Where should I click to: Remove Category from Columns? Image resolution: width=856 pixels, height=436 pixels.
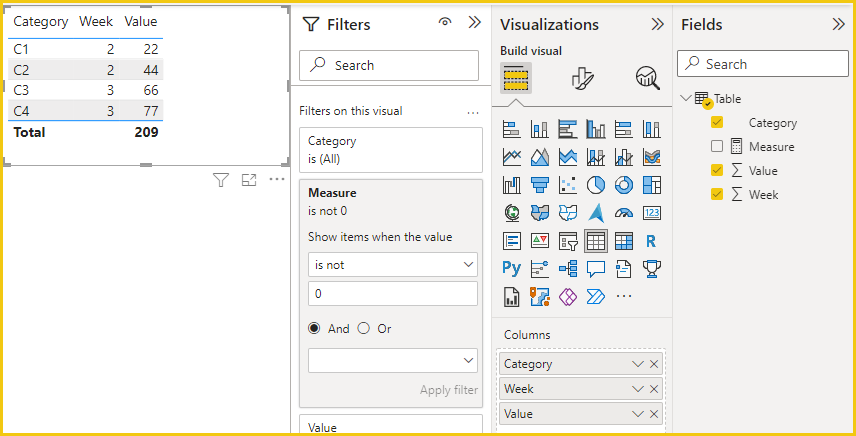tap(653, 364)
